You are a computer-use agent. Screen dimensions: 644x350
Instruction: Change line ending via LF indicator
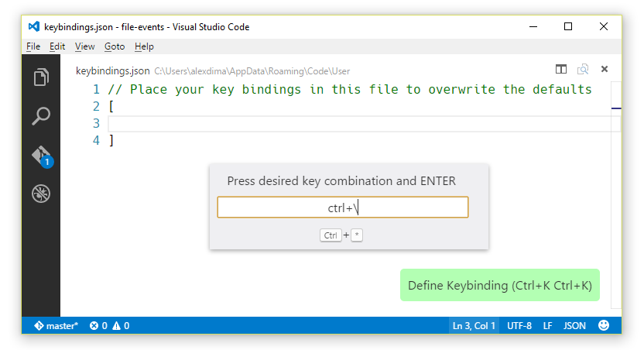coord(548,326)
